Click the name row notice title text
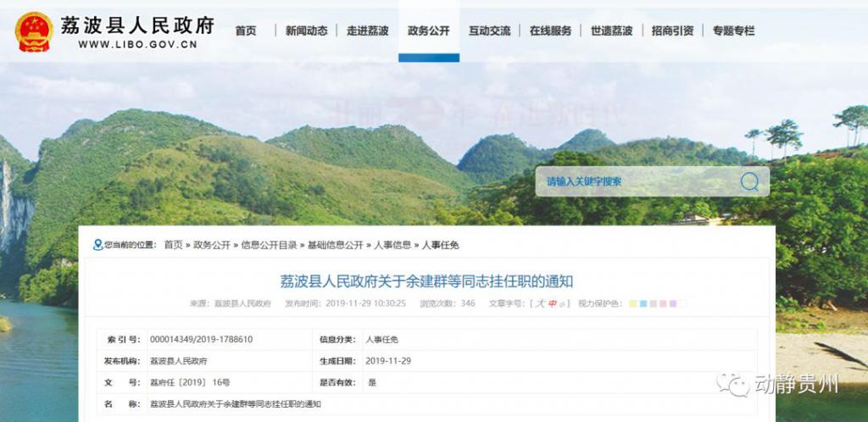The width and height of the screenshot is (868, 422). (236, 404)
